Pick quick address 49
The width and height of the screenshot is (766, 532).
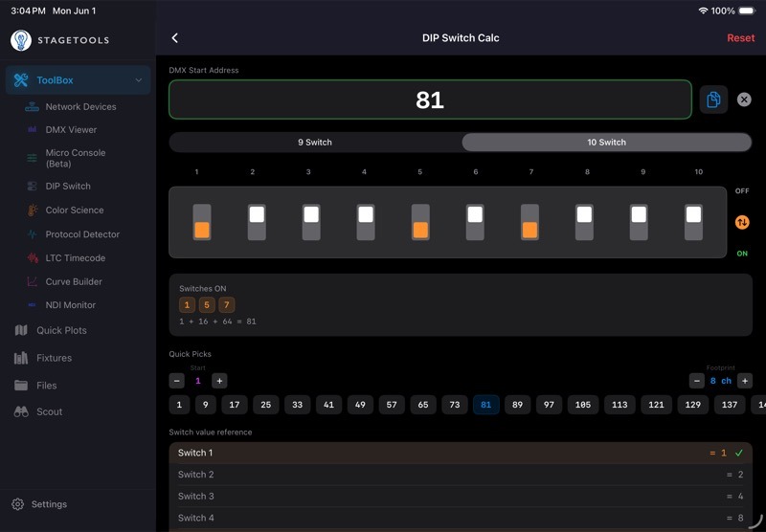[360, 405]
